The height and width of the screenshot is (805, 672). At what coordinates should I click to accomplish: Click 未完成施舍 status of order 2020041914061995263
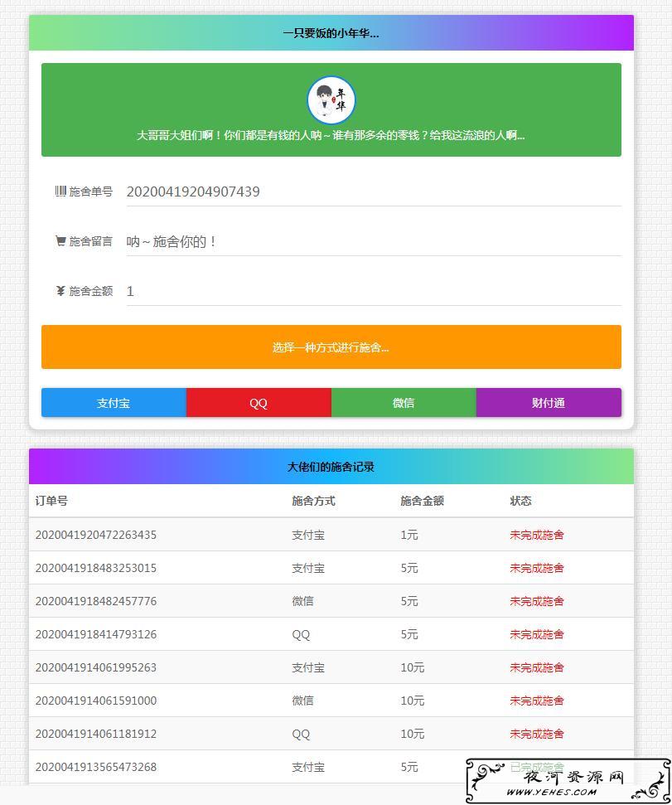(x=537, y=667)
